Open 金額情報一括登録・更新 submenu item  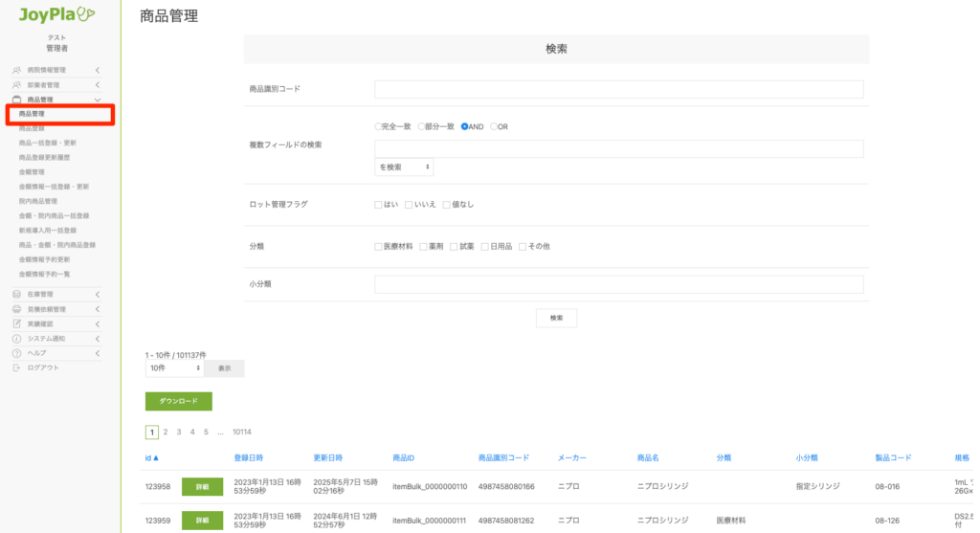(x=54, y=187)
